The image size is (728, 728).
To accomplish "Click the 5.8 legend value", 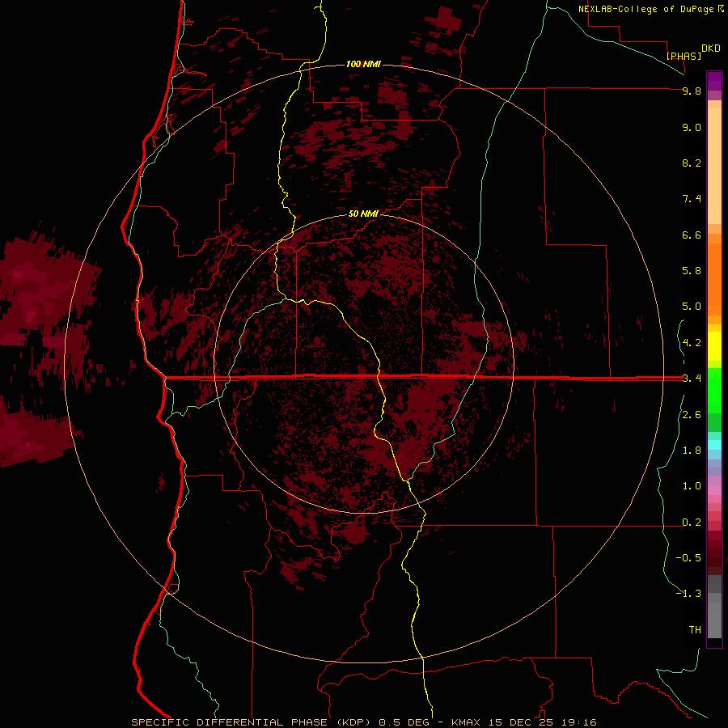I will tap(692, 271).
